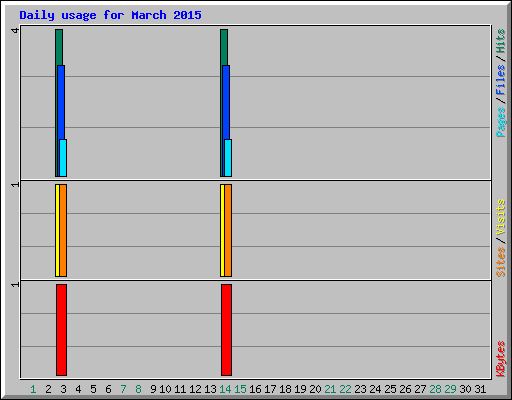Click day 2 on the date axis
This screenshot has height=400, width=512.
(48, 389)
